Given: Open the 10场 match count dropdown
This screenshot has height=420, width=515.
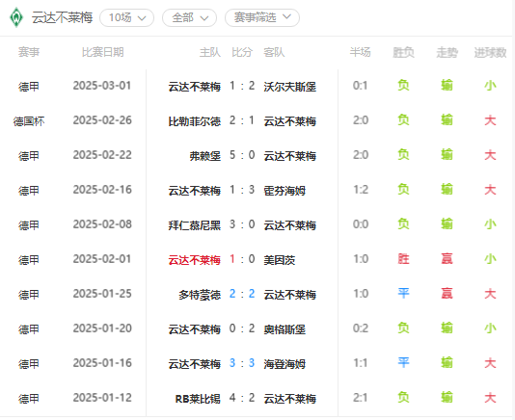Looking at the screenshot, I should click(x=126, y=17).
